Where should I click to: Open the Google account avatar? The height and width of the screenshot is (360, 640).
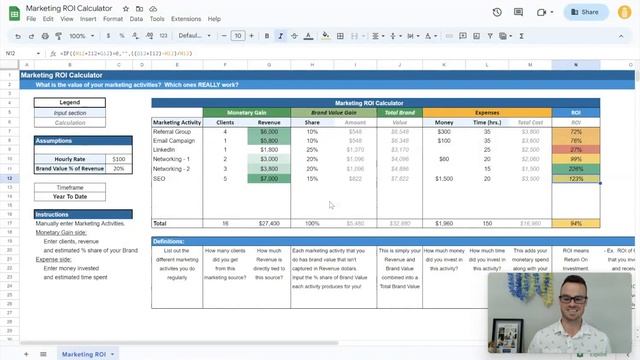(x=624, y=12)
